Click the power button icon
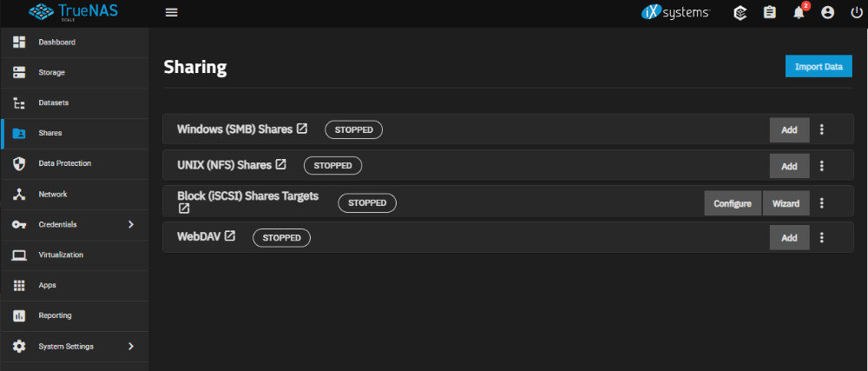868x371 pixels. (856, 12)
